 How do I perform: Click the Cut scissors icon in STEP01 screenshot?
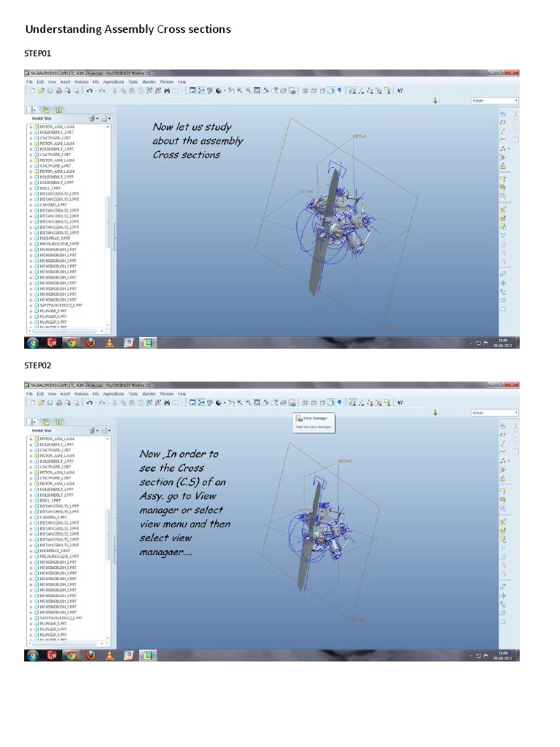114,90
